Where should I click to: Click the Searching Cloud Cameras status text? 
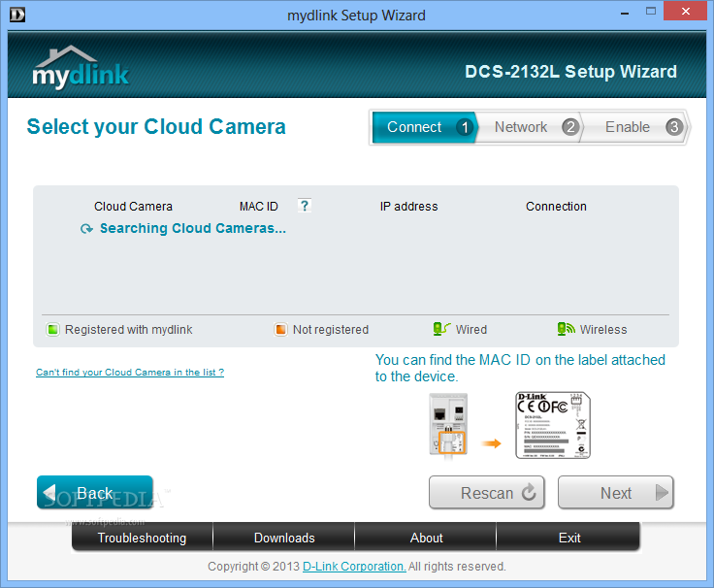[193, 228]
